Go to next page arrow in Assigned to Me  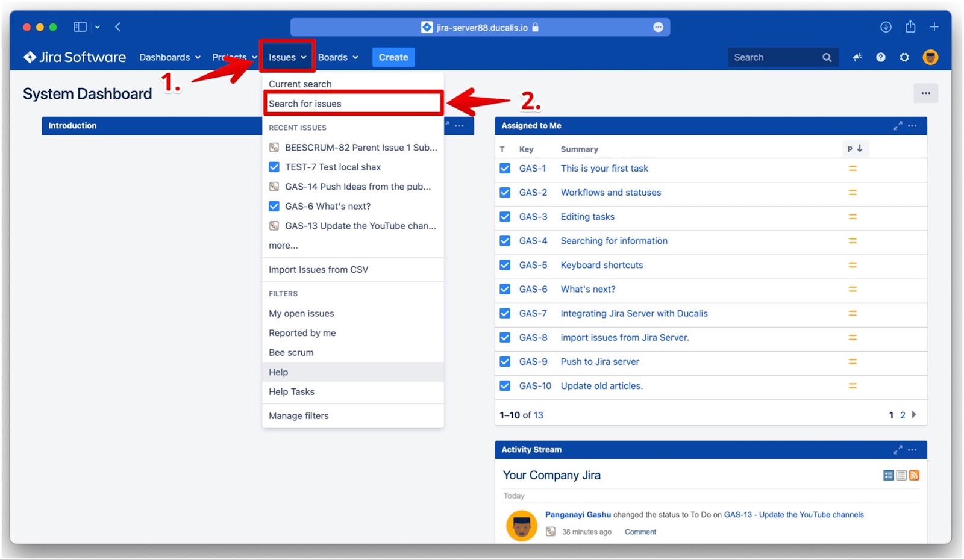[x=914, y=415]
